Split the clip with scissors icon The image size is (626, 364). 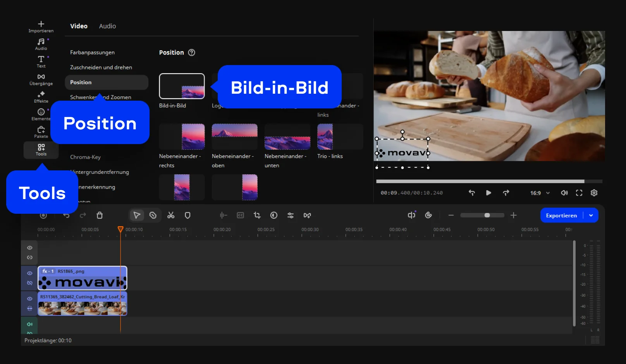pyautogui.click(x=171, y=215)
